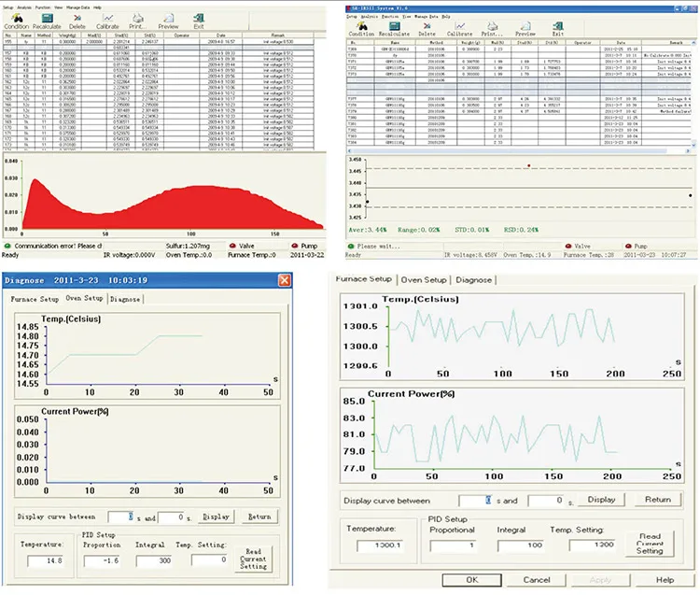Select Oven Setup tab in dialog with OK button
700x595 pixels.
(423, 279)
